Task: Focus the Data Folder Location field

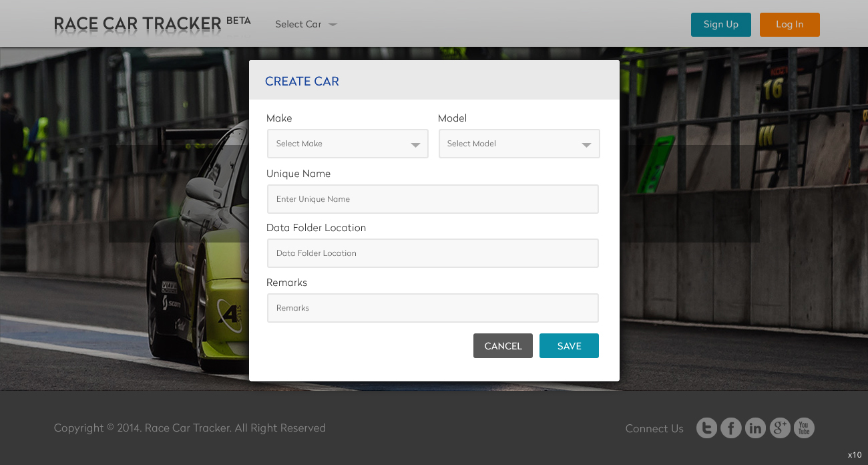Action: coord(433,253)
